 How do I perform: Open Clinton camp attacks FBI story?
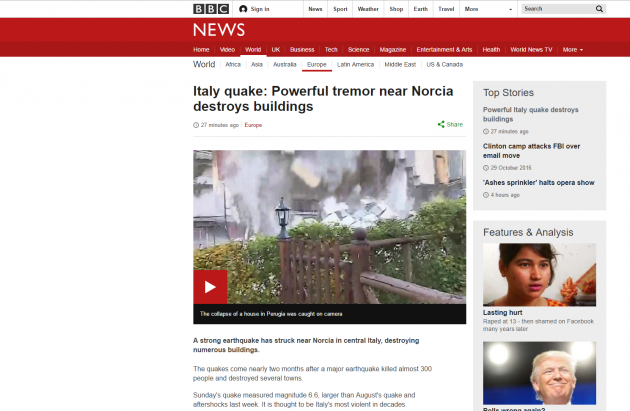(x=531, y=151)
